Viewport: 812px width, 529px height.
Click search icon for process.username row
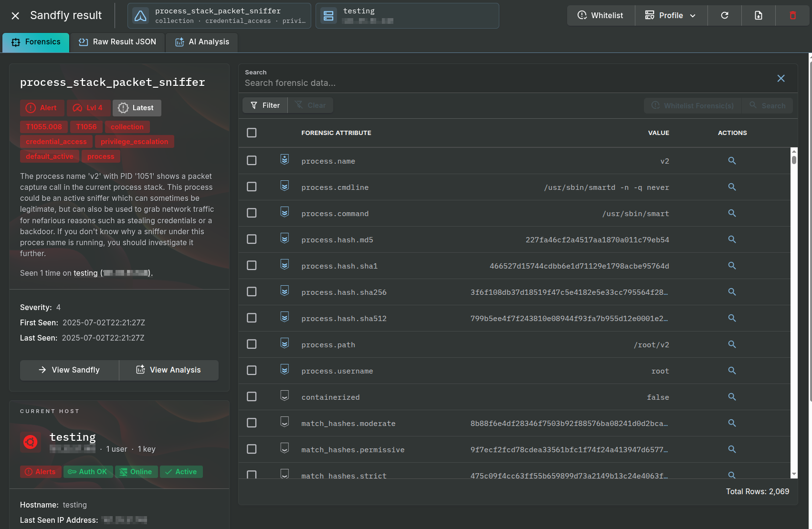coord(732,371)
